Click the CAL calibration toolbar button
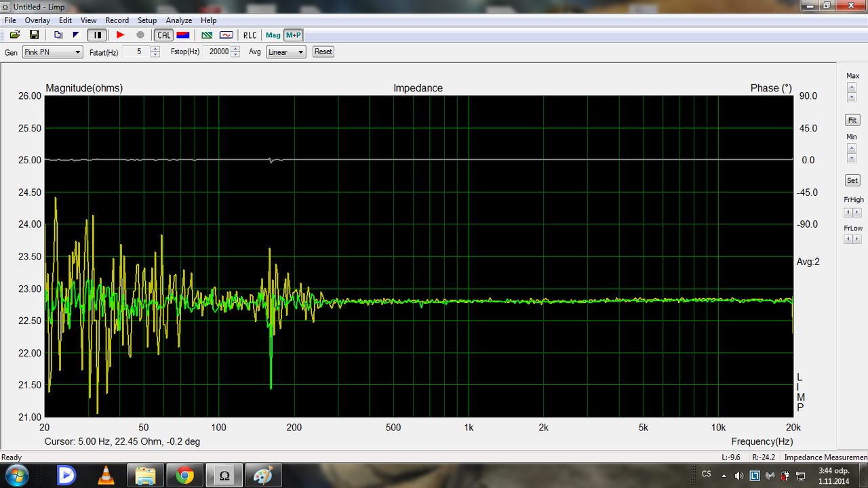This screenshot has height=488, width=868. [163, 35]
